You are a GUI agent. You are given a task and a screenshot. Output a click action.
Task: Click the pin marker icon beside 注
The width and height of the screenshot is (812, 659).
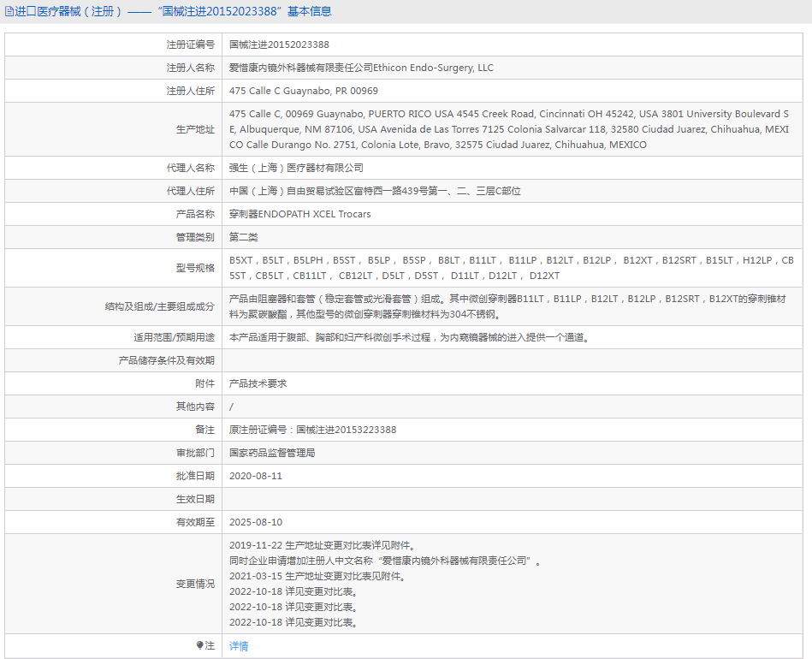pyautogui.click(x=200, y=645)
